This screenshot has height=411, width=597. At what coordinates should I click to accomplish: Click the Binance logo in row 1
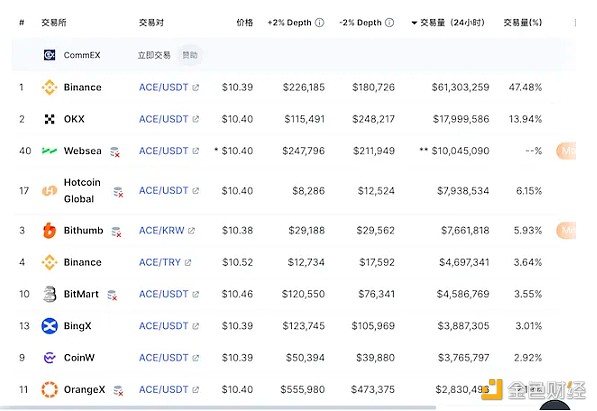[x=49, y=87]
